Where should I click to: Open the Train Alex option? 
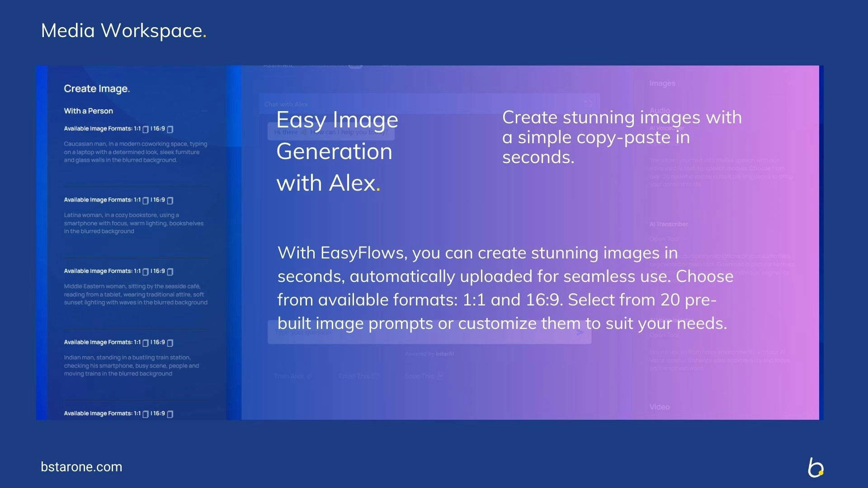pyautogui.click(x=292, y=376)
